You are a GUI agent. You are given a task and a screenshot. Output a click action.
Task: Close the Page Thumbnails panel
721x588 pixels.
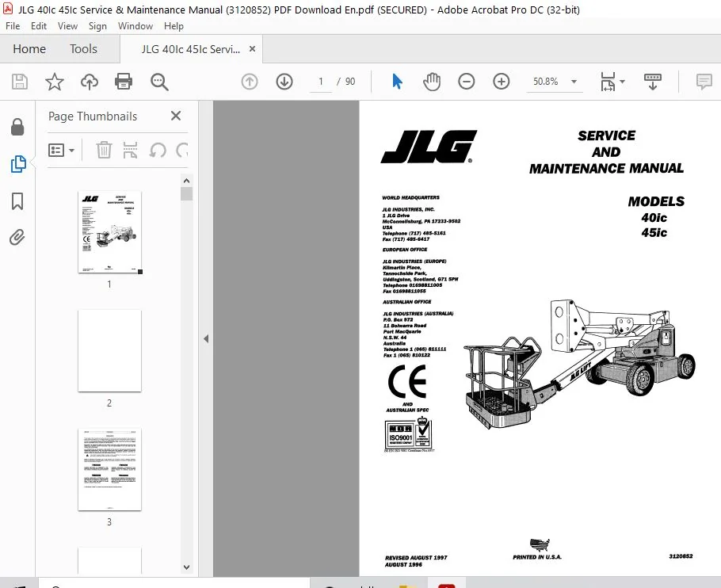coord(176,116)
